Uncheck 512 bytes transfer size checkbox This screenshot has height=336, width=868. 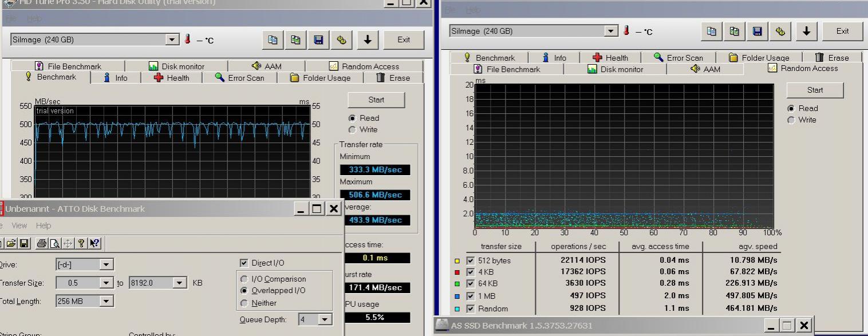471,260
